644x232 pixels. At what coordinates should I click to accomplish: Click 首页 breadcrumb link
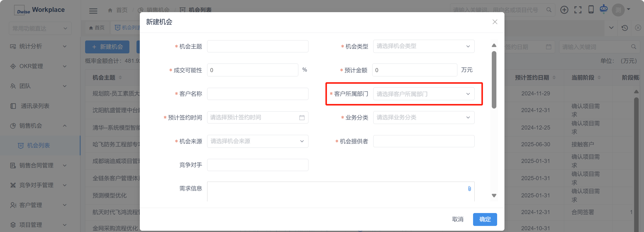pyautogui.click(x=122, y=10)
